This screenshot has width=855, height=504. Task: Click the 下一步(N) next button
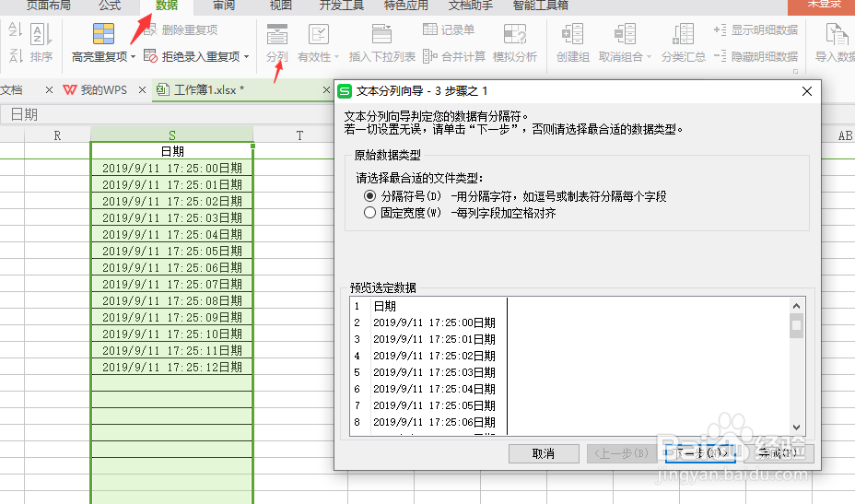(700, 454)
